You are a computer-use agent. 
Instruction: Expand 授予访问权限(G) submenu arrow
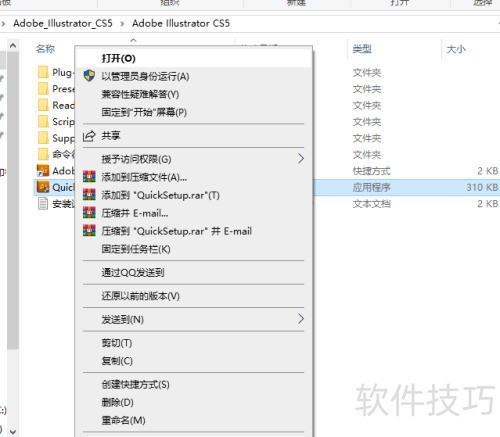pyautogui.click(x=301, y=159)
